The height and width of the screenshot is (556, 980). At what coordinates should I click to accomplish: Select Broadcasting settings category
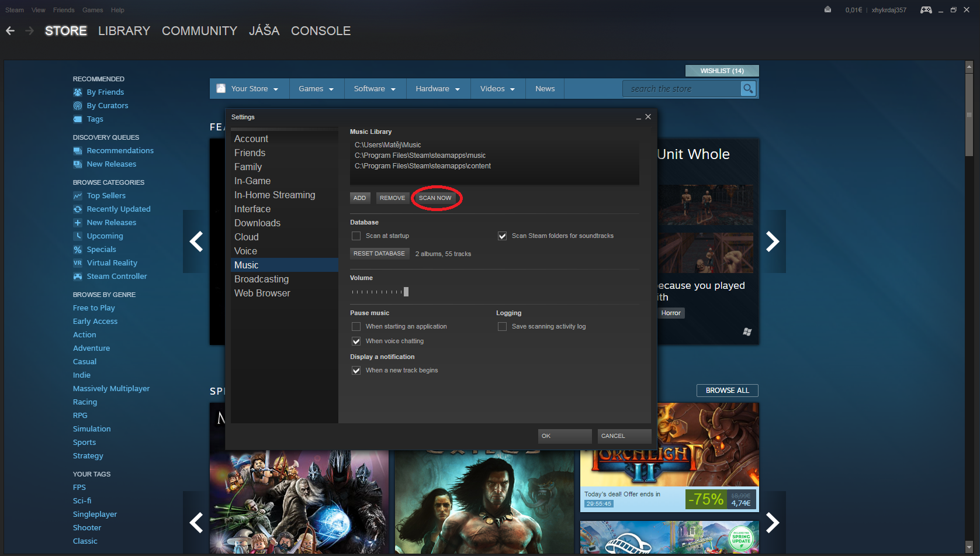point(285,279)
